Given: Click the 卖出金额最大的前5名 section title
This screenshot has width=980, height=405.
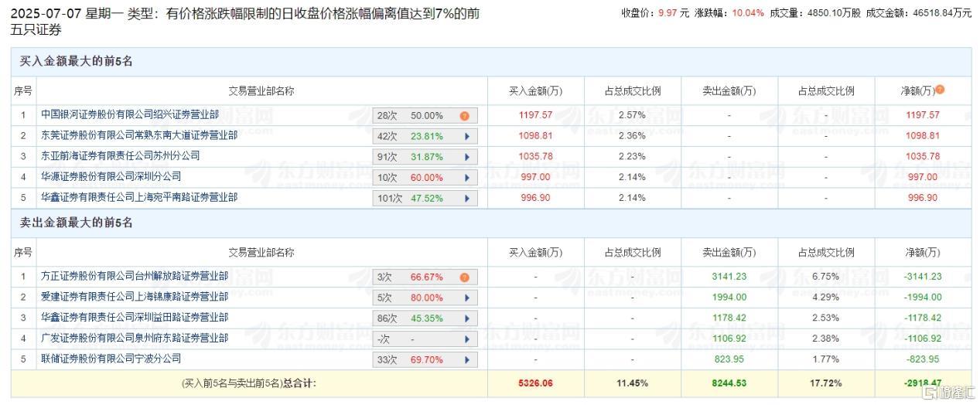Looking at the screenshot, I should [x=77, y=223].
